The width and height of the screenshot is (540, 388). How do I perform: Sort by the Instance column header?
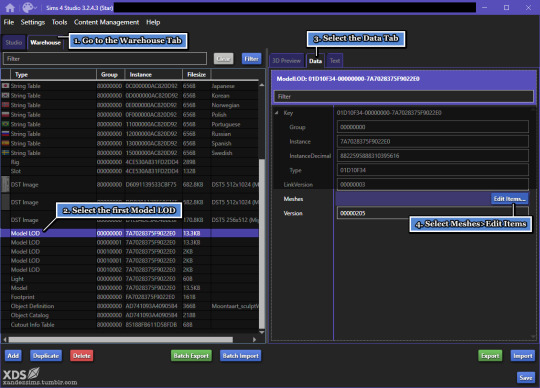tap(154, 74)
